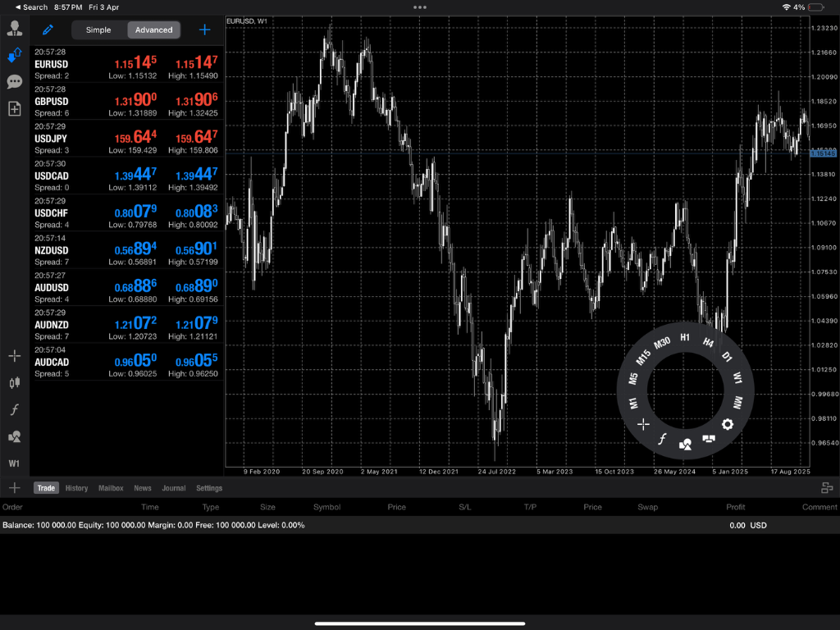This screenshot has height=630, width=840.
Task: Tap the home indicator bar at bottom
Action: point(420,623)
